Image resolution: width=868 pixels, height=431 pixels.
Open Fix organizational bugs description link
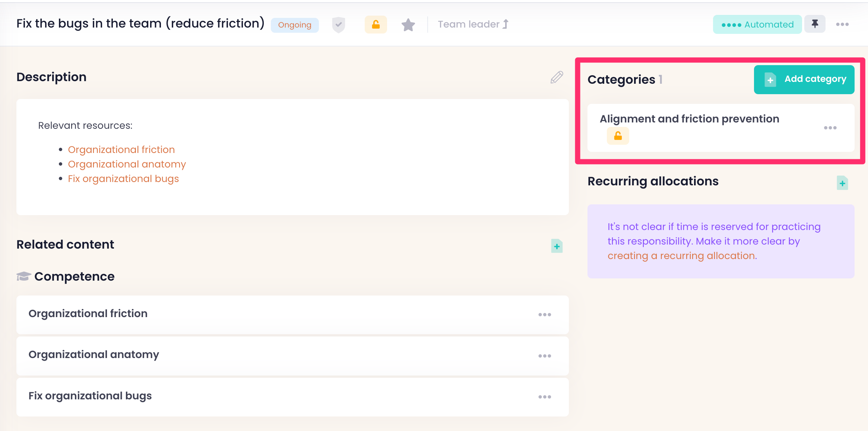(x=123, y=179)
